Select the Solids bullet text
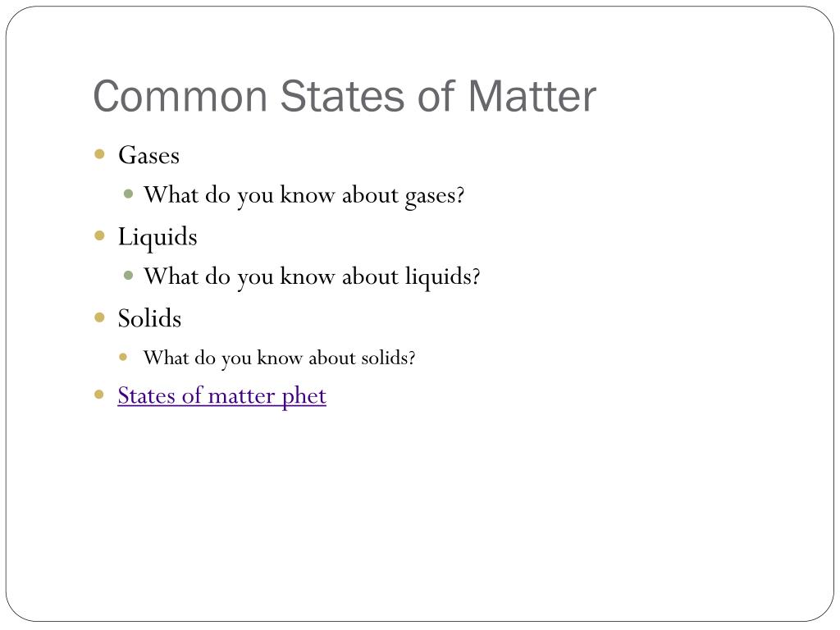Viewport: 840px width, 630px height. tap(149, 318)
